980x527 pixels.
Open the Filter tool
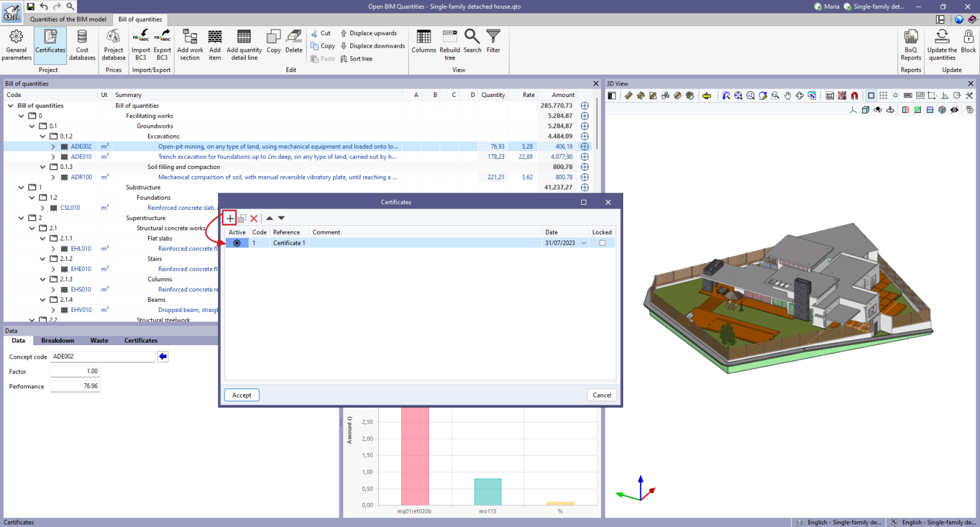pyautogui.click(x=493, y=41)
